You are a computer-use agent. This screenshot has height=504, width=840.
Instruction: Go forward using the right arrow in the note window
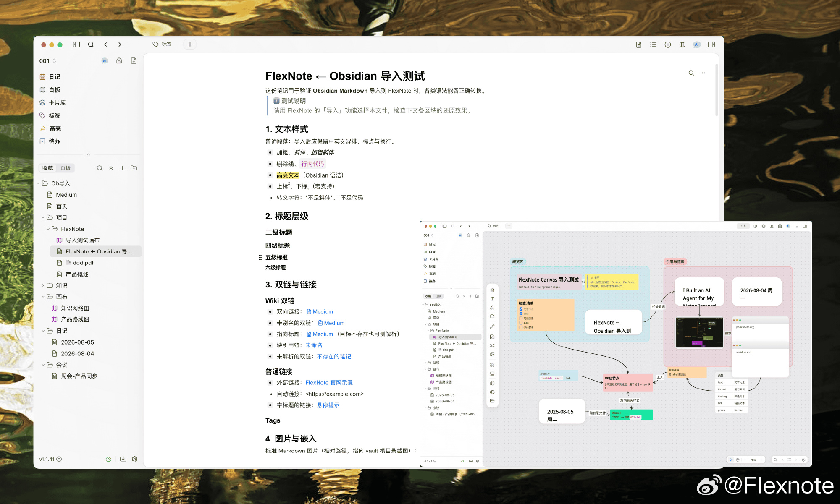click(120, 44)
